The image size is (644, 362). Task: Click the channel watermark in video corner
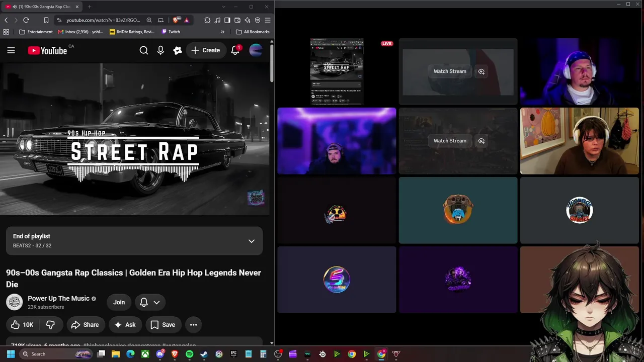(256, 198)
